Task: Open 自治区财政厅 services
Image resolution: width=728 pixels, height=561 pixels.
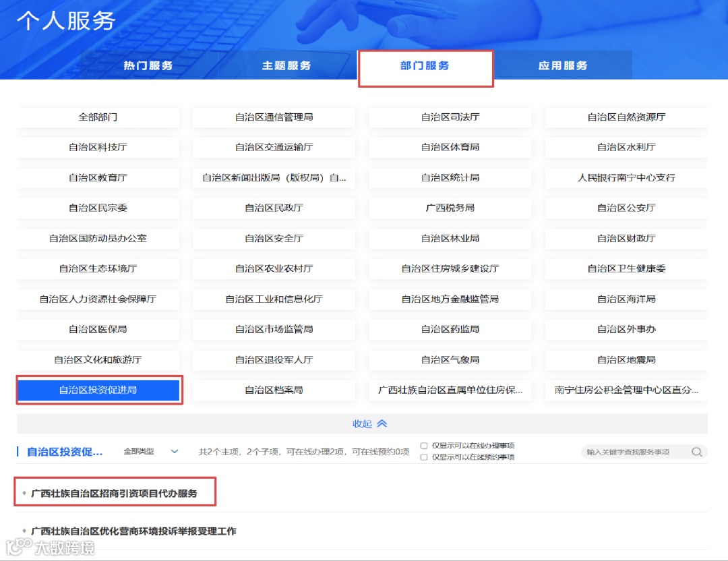Action: (x=626, y=239)
